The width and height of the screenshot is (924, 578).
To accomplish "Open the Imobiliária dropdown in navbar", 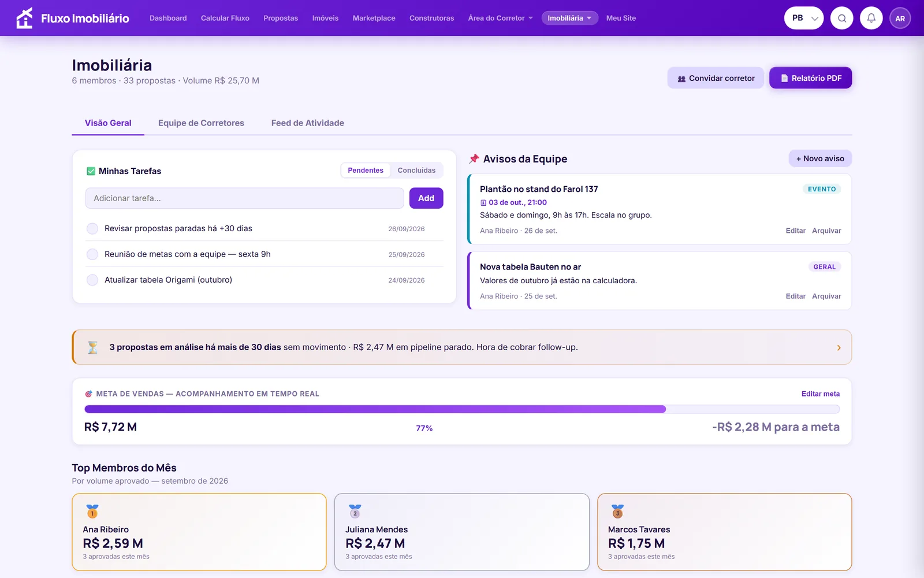I will point(569,18).
